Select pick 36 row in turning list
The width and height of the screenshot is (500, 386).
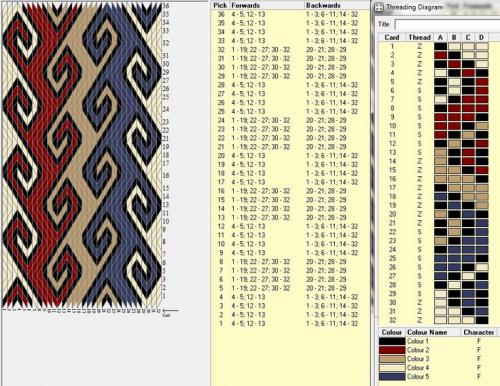point(290,14)
